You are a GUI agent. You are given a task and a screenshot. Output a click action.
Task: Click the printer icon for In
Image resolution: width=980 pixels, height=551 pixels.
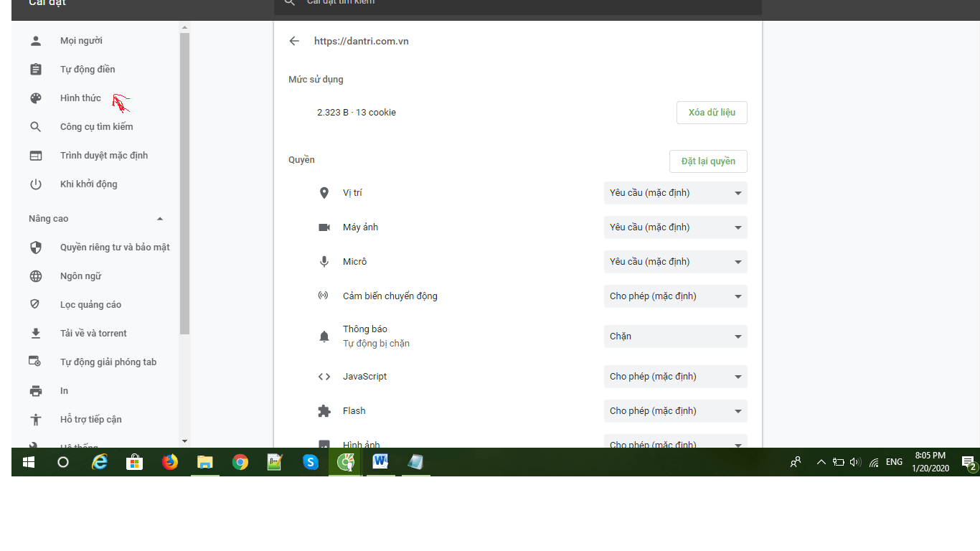point(36,391)
